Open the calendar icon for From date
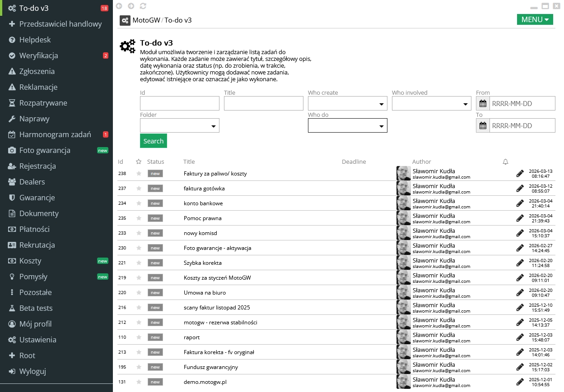 point(483,104)
